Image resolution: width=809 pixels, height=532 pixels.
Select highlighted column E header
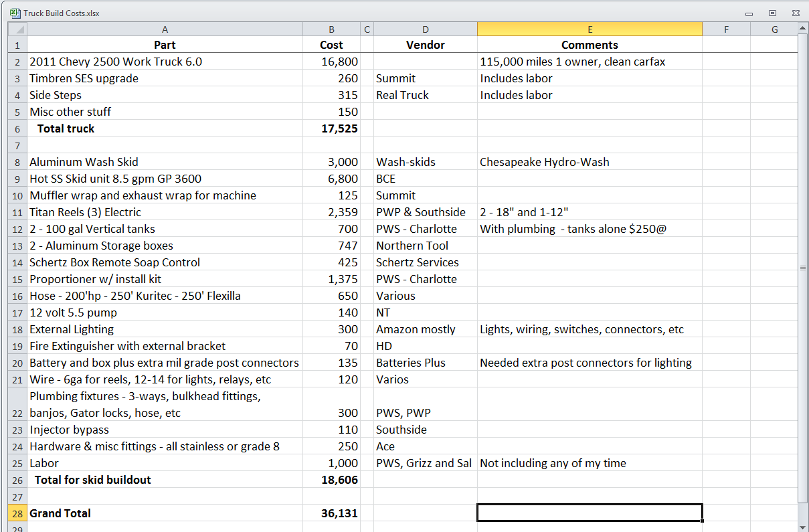click(590, 29)
